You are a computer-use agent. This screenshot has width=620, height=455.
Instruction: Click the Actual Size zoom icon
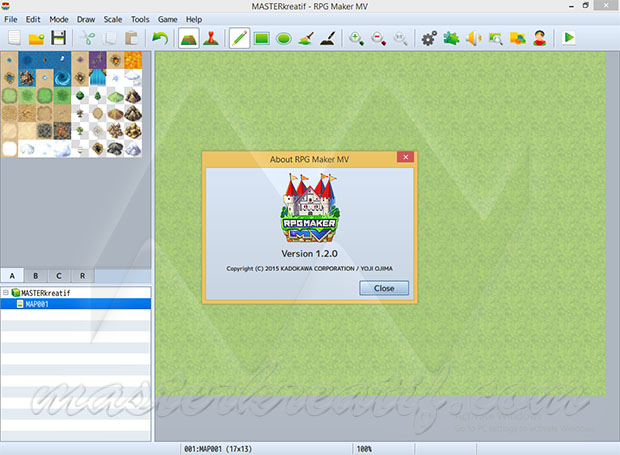pyautogui.click(x=400, y=38)
